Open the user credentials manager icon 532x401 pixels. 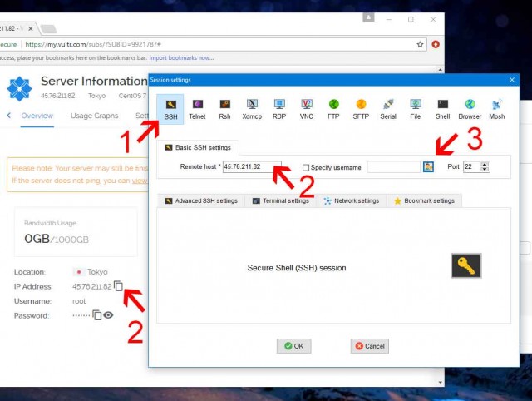coord(428,166)
